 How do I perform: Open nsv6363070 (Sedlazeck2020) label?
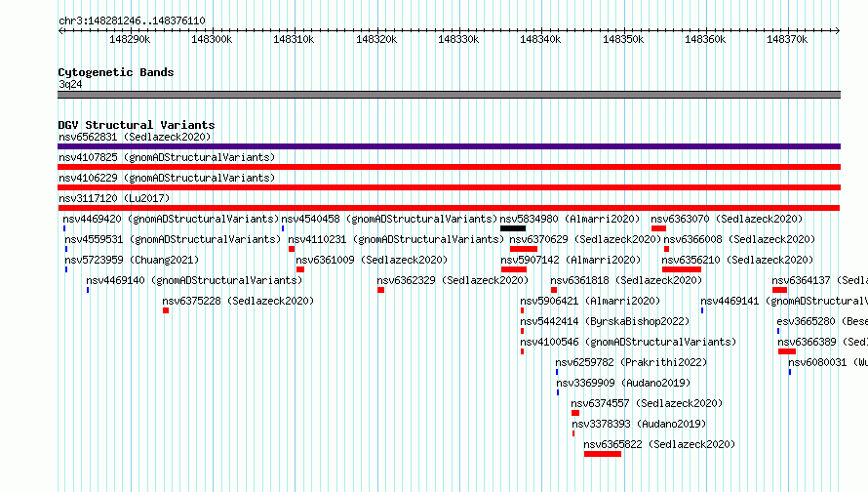pos(727,219)
